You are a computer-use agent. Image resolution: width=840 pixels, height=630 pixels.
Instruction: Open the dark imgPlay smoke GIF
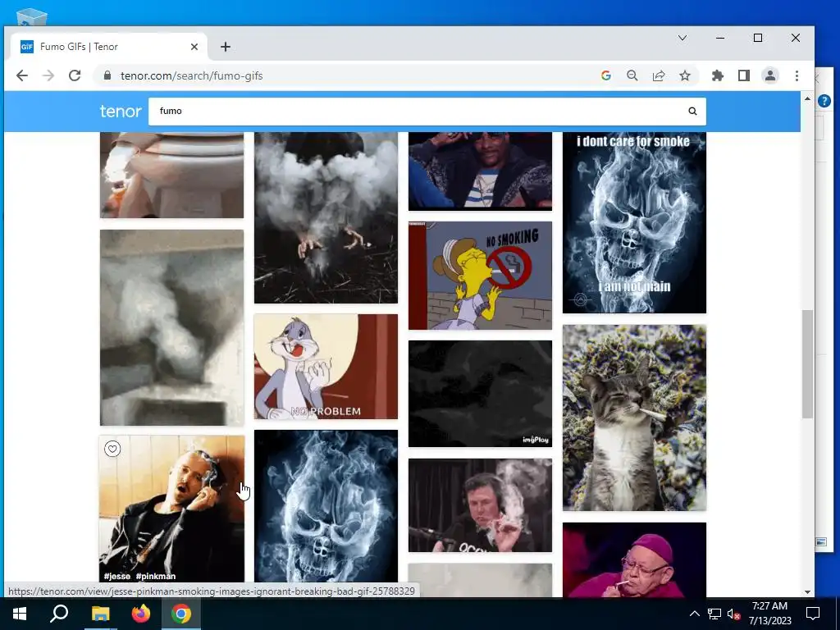pyautogui.click(x=480, y=393)
